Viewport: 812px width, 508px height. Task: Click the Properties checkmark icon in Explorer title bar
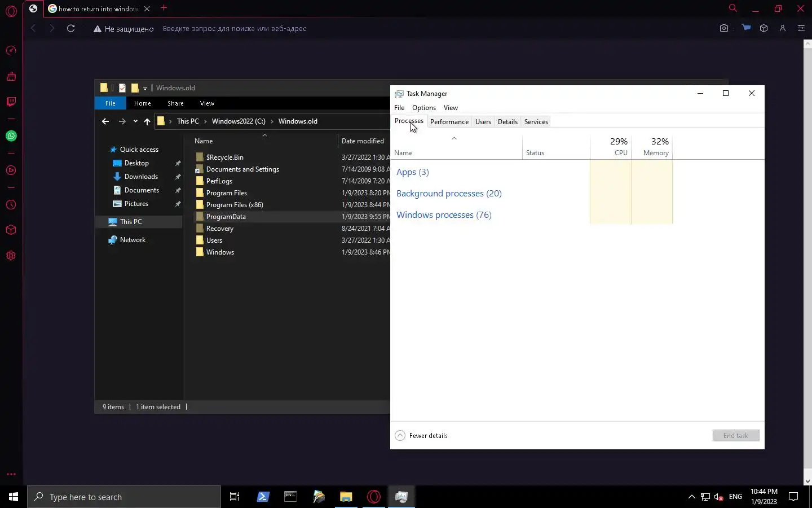click(122, 87)
